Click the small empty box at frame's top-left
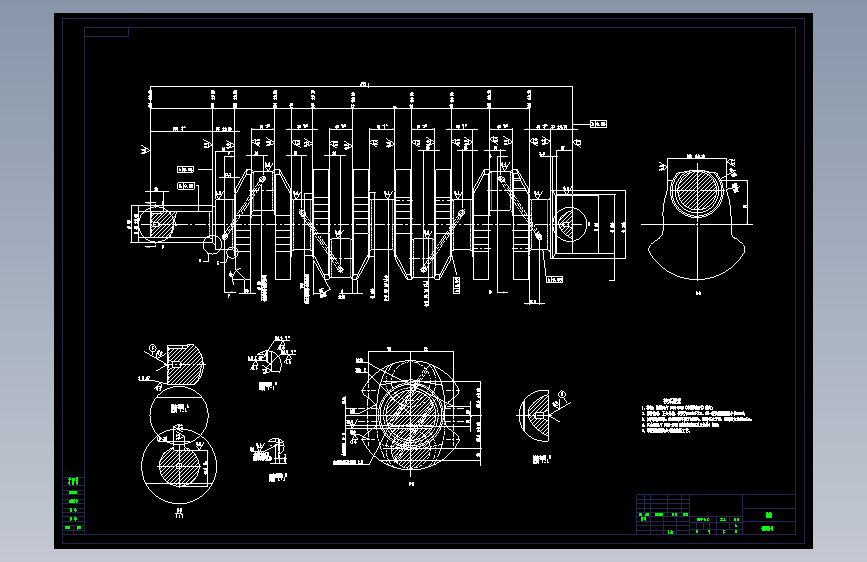Screen dimensions: 867x562 pyautogui.click(x=106, y=32)
